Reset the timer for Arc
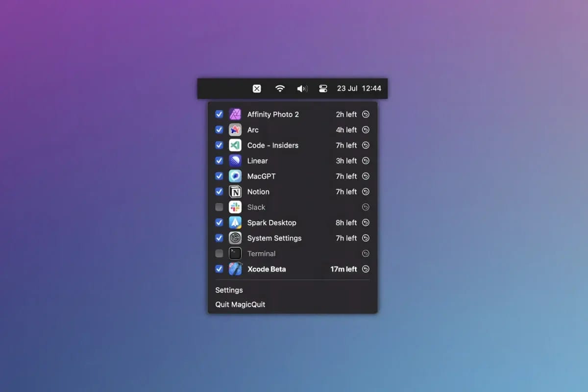 (366, 130)
